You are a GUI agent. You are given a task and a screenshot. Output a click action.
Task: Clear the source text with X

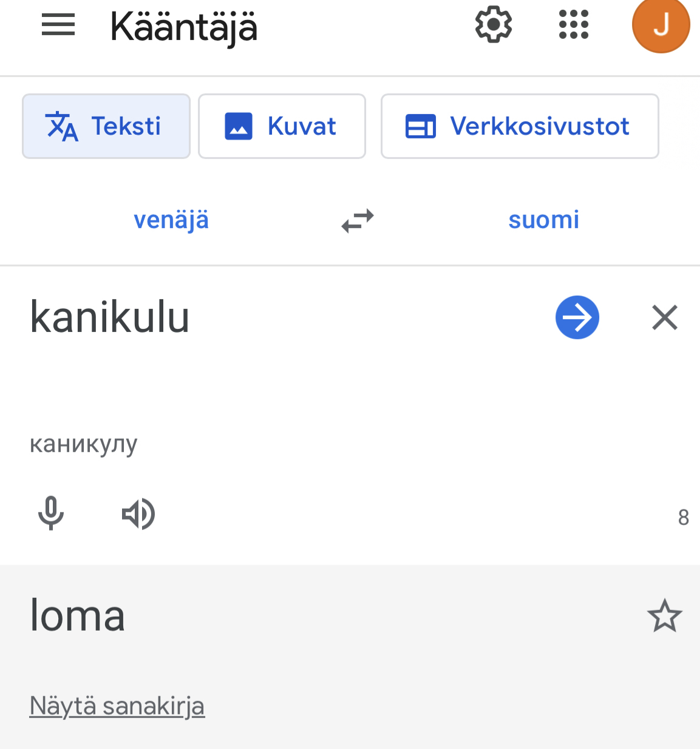point(665,317)
